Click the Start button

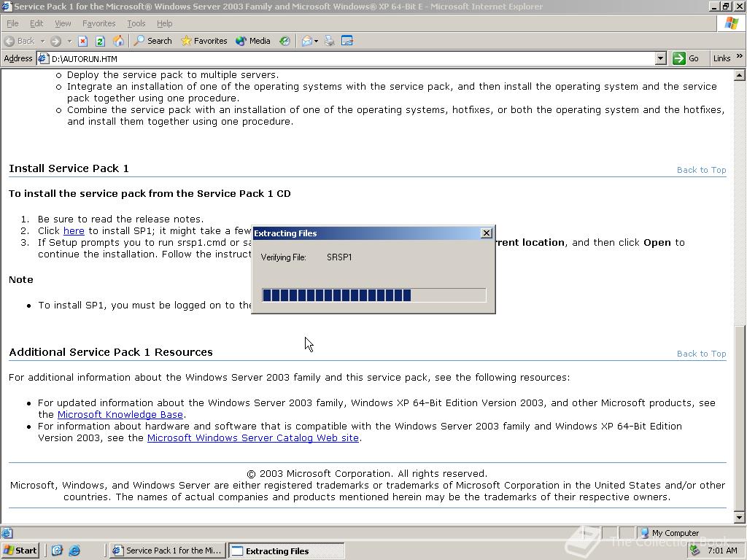click(20, 551)
